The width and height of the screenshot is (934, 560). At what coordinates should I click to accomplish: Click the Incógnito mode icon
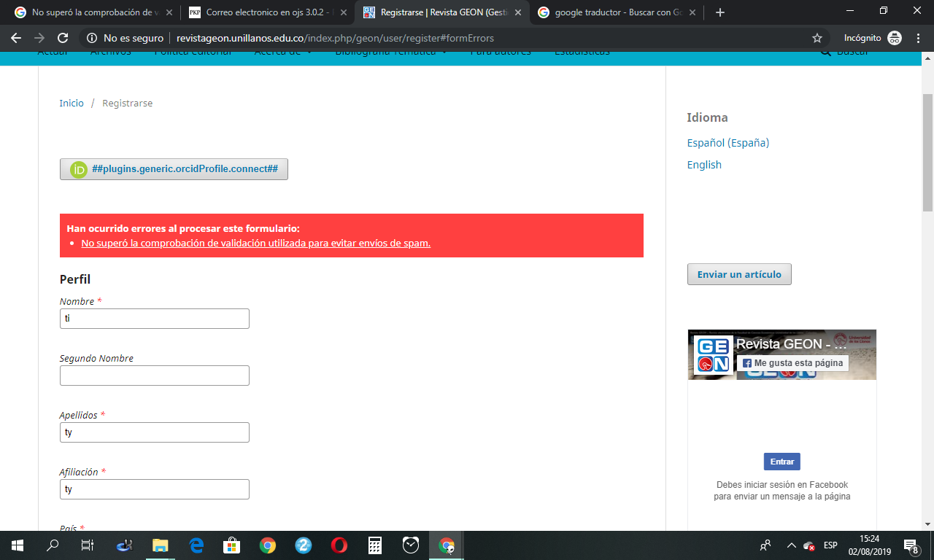[895, 38]
